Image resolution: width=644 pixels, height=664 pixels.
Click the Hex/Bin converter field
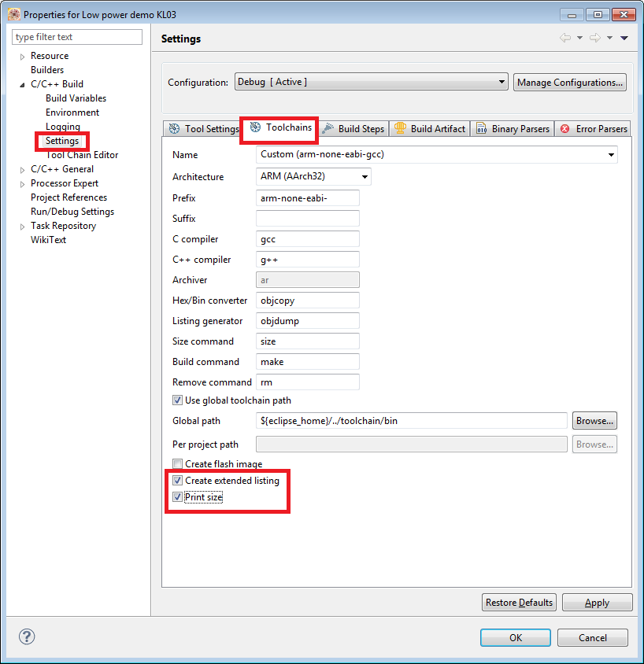(308, 301)
